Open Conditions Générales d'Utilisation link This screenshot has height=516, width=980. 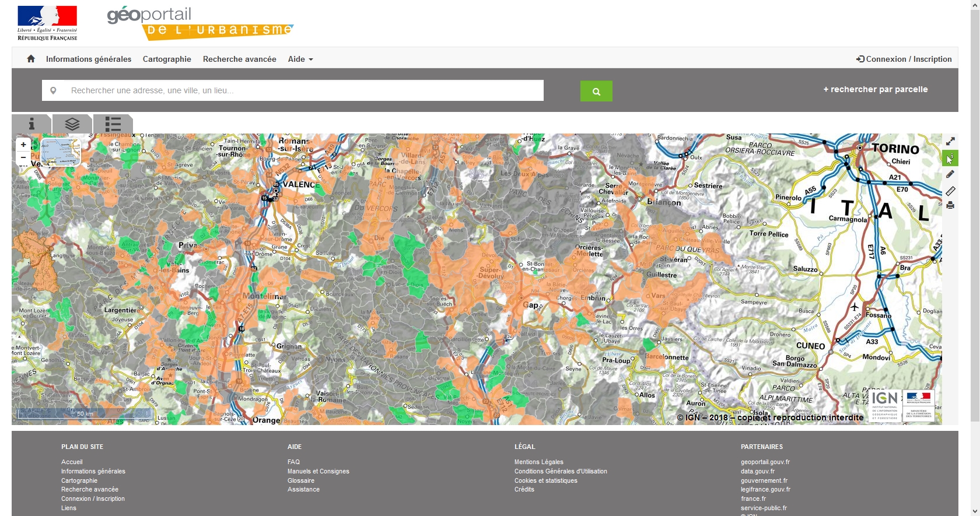[561, 471]
